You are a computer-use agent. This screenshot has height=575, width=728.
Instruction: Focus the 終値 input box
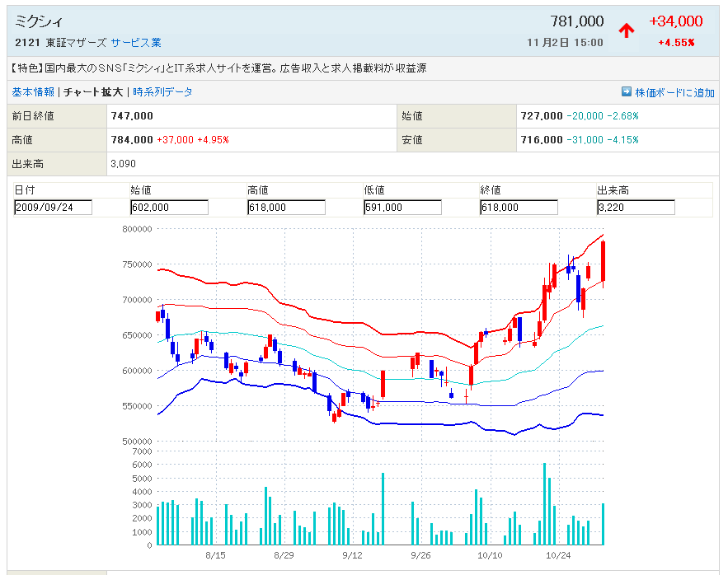(519, 208)
